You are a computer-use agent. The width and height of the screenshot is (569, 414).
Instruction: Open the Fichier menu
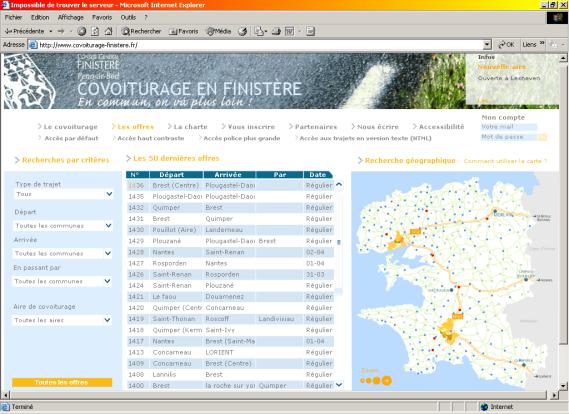[13, 17]
